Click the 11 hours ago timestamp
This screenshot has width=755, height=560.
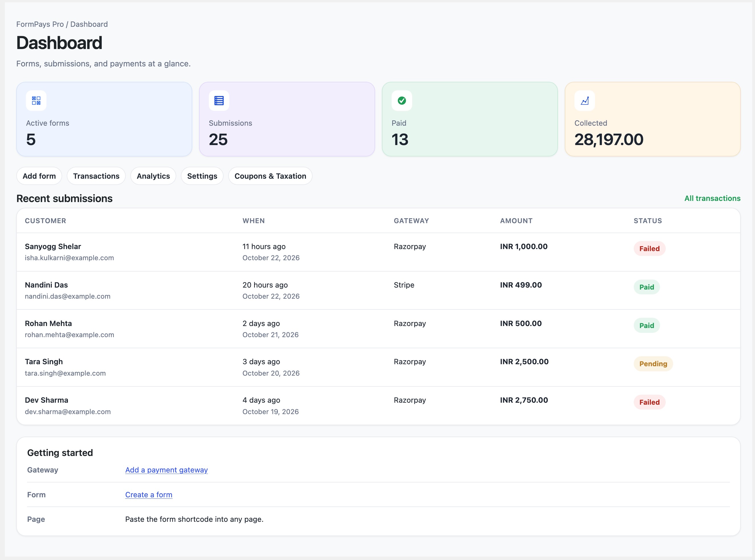coord(264,247)
